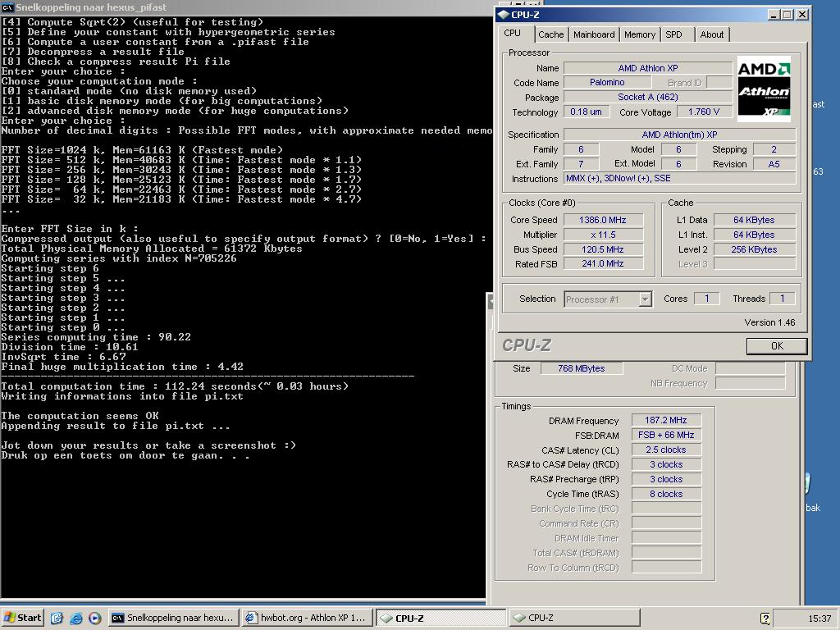Click the Multiplier value x 11.5
The height and width of the screenshot is (630, 840).
coord(603,235)
